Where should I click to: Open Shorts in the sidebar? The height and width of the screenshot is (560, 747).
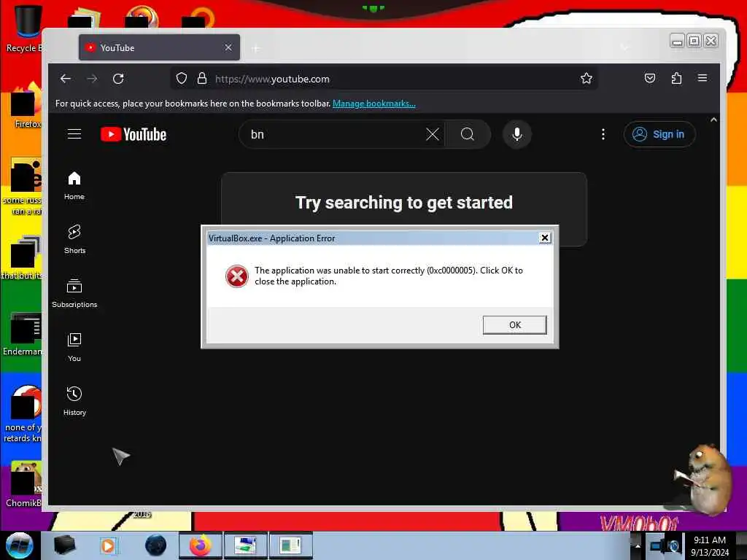click(x=74, y=239)
